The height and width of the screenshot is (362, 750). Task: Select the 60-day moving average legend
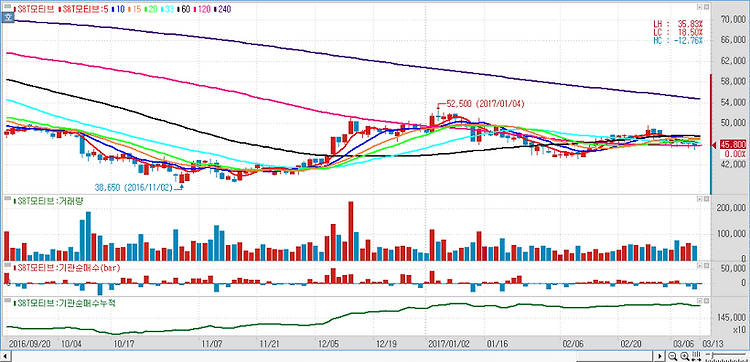[x=184, y=9]
